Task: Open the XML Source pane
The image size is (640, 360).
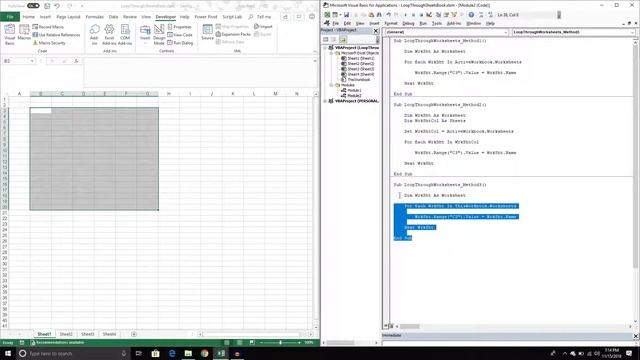Action: (x=207, y=32)
